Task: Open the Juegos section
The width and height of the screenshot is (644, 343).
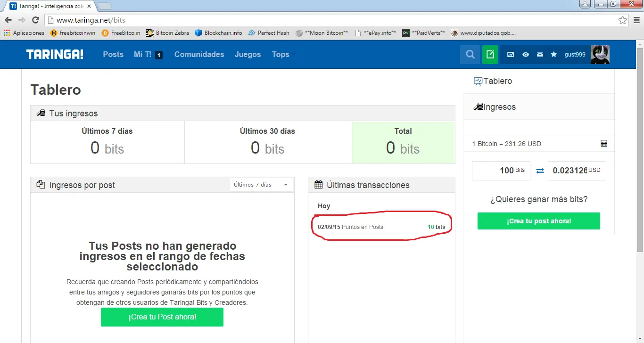Action: click(248, 54)
